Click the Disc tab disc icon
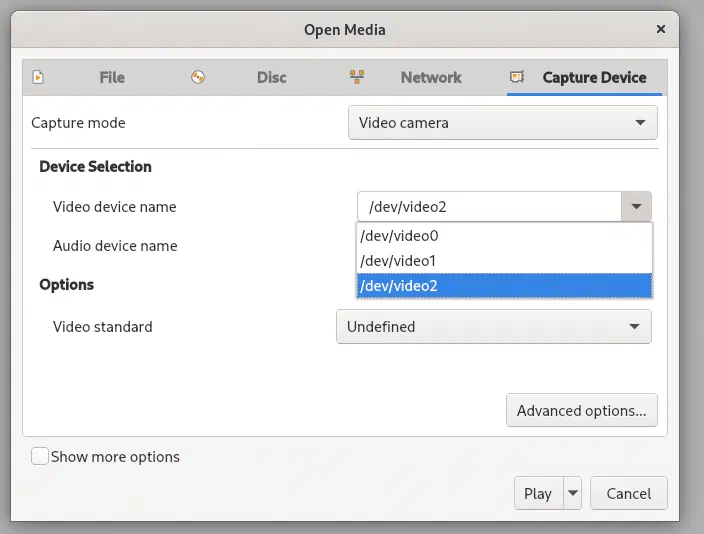Image resolution: width=704 pixels, height=534 pixels. click(x=198, y=77)
